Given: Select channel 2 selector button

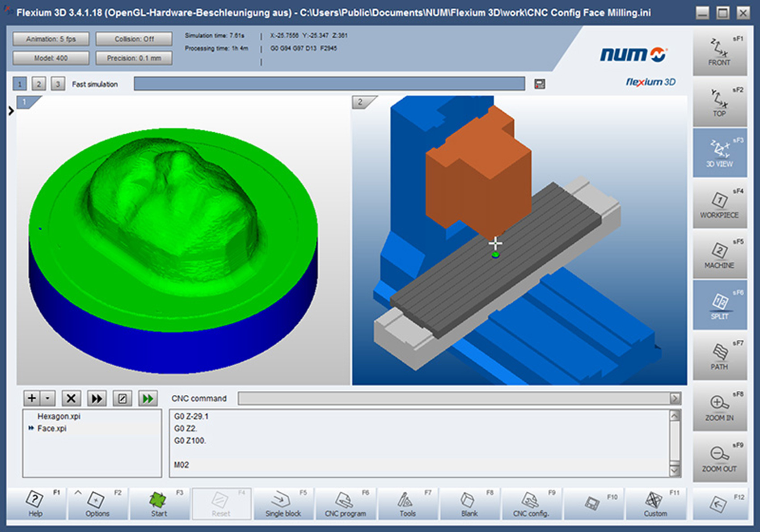Looking at the screenshot, I should click(x=38, y=84).
